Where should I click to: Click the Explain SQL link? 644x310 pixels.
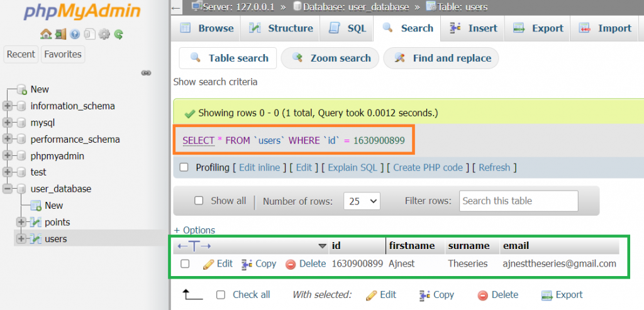[x=352, y=167]
